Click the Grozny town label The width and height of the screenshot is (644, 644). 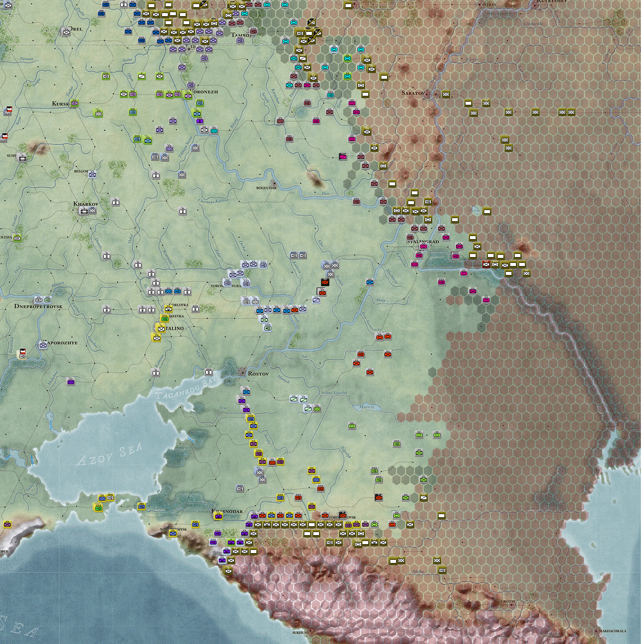point(508,601)
